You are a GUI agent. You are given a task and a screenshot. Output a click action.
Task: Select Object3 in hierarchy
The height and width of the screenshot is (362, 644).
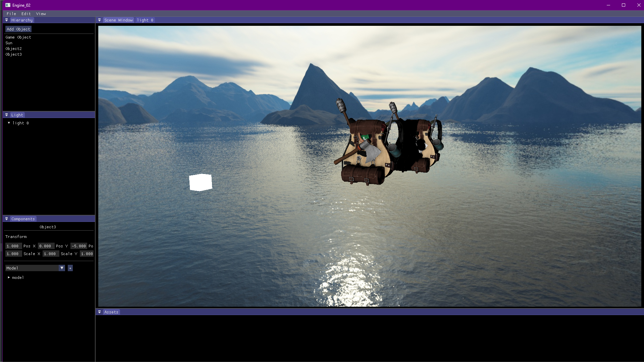14,54
